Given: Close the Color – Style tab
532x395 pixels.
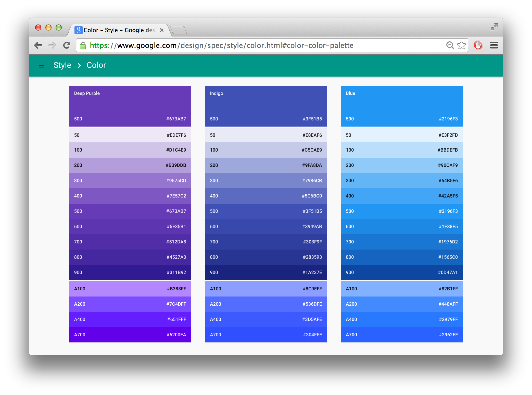Looking at the screenshot, I should pyautogui.click(x=161, y=30).
